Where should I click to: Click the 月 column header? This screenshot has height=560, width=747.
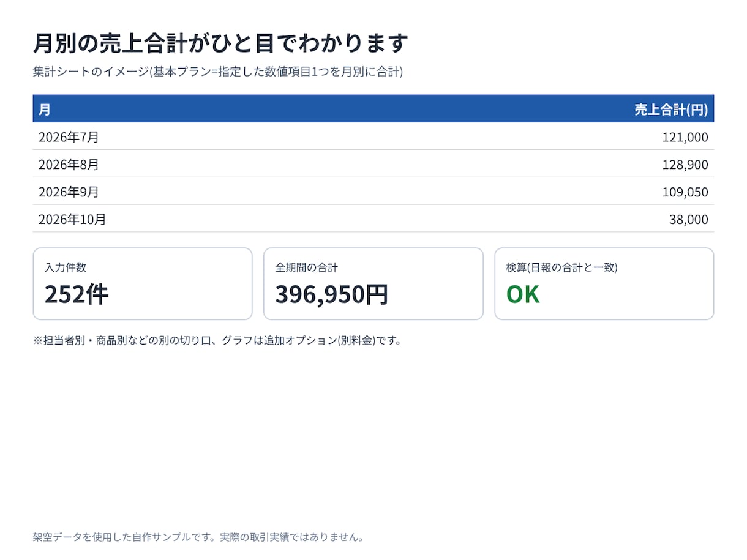(x=45, y=110)
